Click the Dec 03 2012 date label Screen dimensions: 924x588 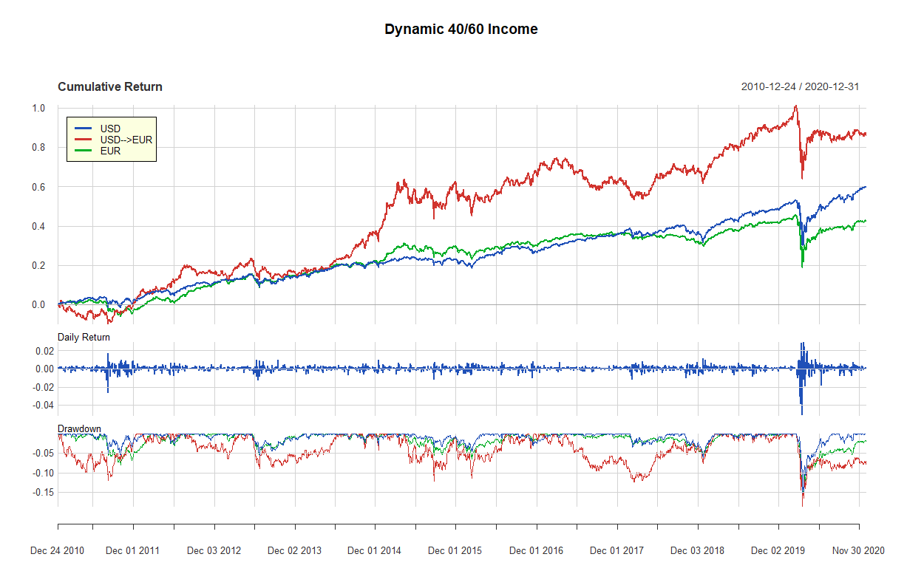point(214,550)
